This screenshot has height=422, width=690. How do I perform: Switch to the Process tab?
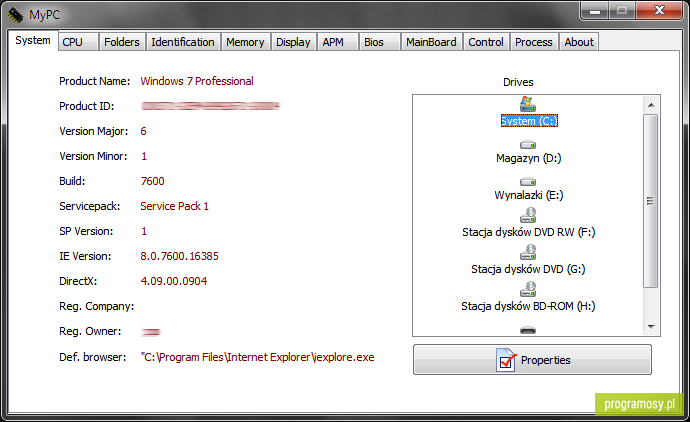point(534,42)
